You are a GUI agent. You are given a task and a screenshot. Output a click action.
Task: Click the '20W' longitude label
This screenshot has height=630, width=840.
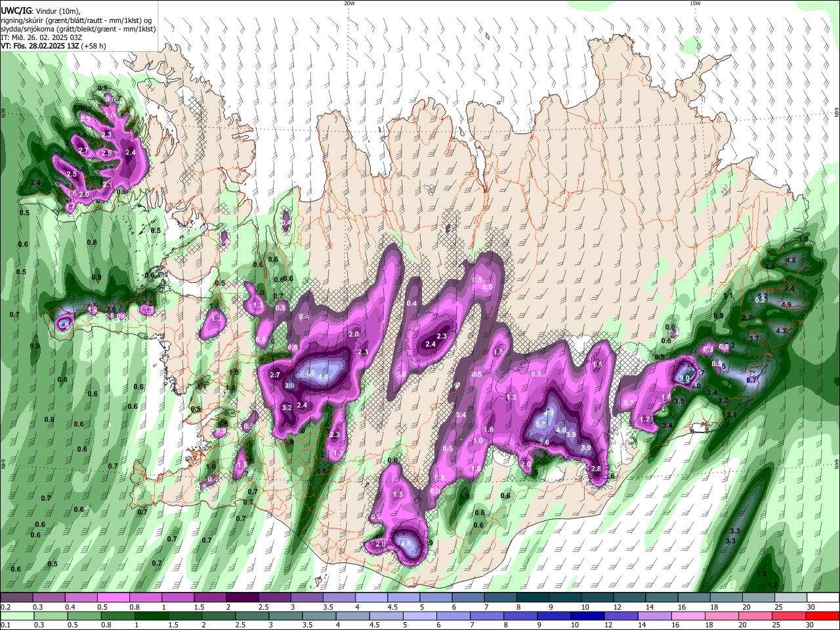tap(349, 3)
